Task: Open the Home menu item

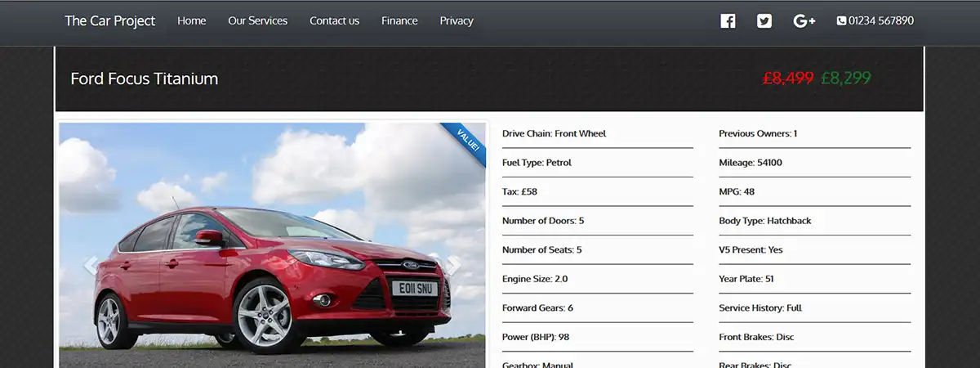Action: (x=192, y=21)
